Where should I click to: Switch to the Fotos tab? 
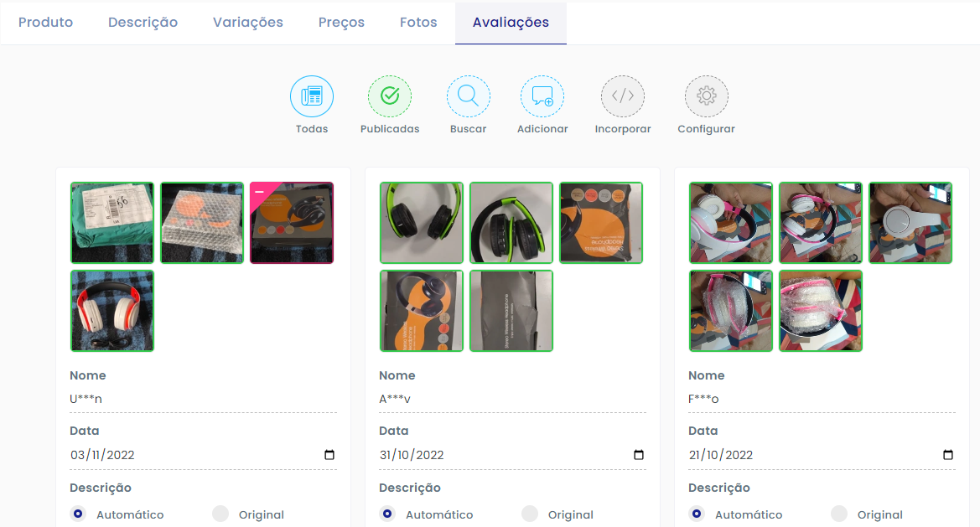(418, 22)
